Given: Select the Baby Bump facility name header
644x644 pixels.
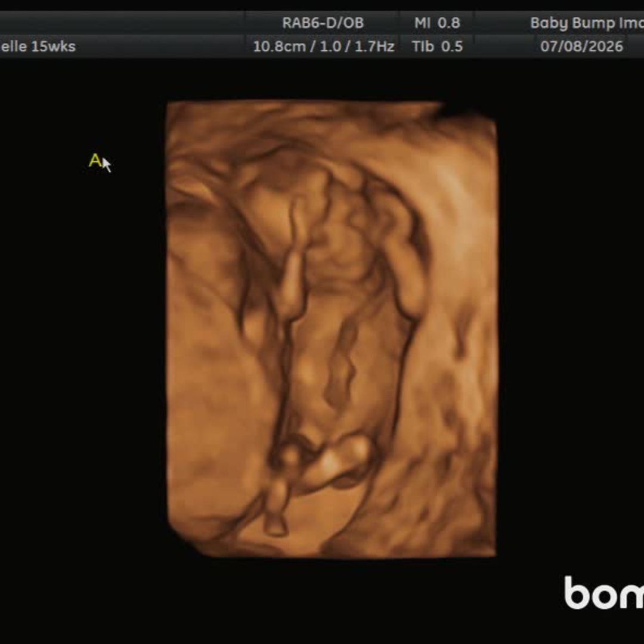Looking at the screenshot, I should click(587, 23).
